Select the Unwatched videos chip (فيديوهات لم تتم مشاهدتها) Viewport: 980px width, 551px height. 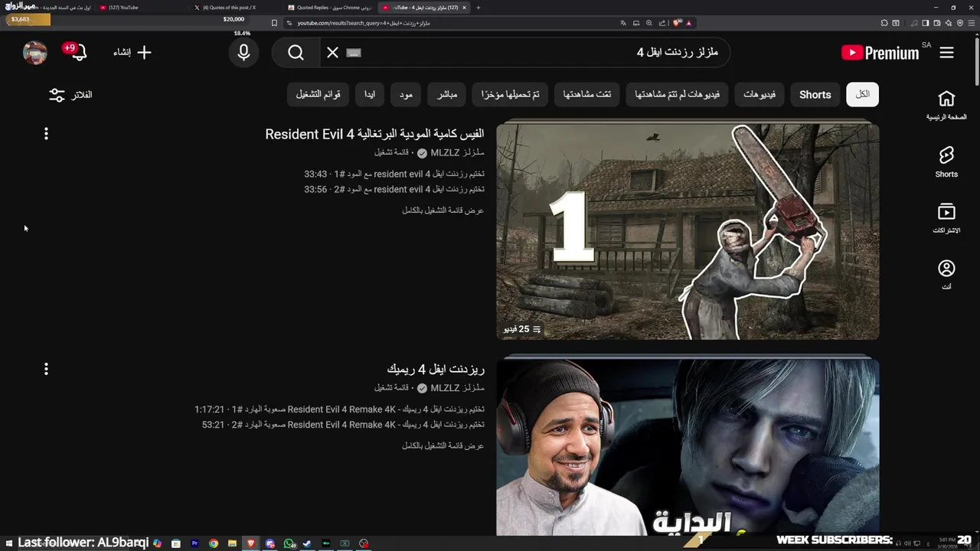pos(677,94)
